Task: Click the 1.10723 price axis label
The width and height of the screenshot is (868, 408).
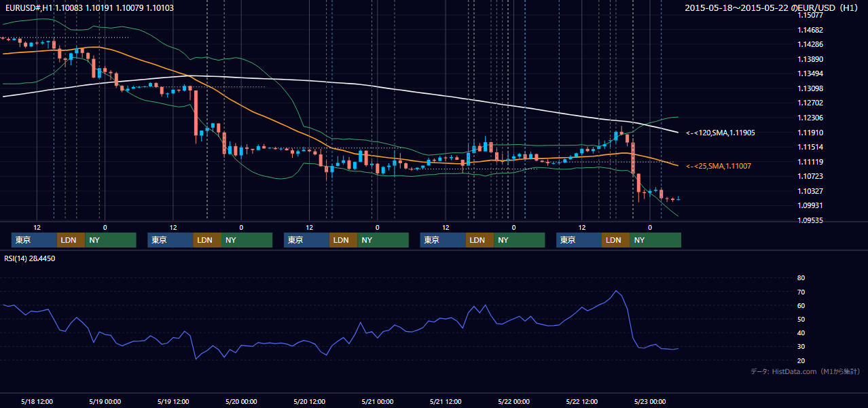Action: click(x=810, y=176)
